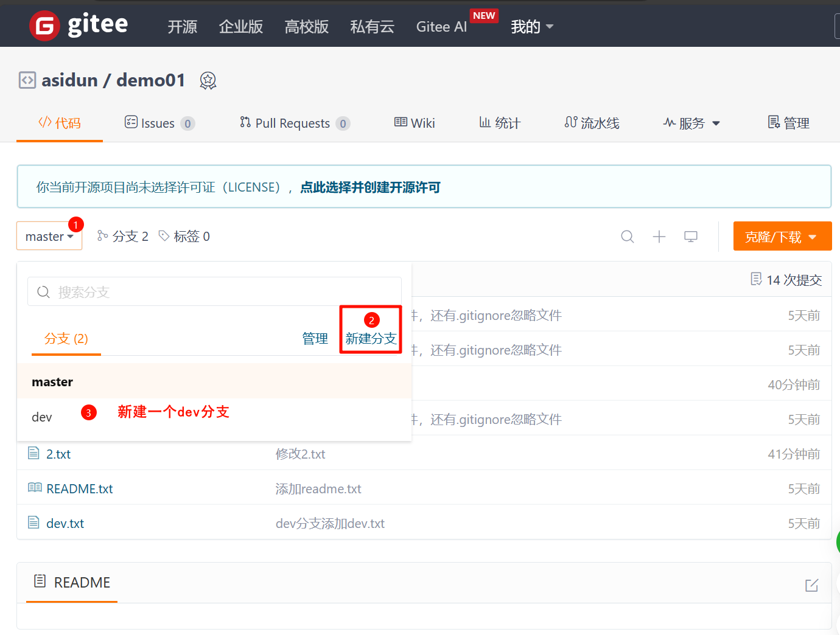The image size is (840, 635).
Task: Open the Issues tab
Action: [x=159, y=123]
